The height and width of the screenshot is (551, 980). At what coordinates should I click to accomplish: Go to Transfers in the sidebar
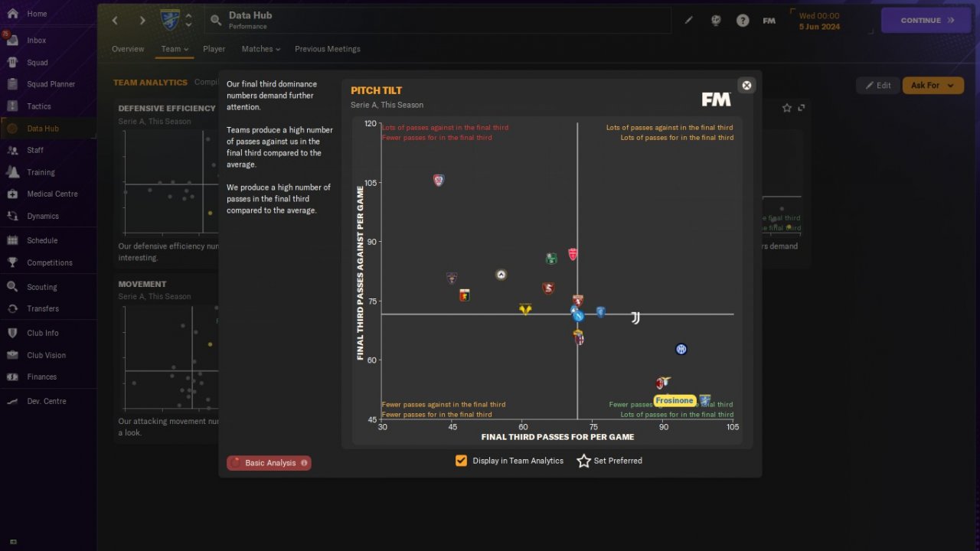pyautogui.click(x=48, y=308)
